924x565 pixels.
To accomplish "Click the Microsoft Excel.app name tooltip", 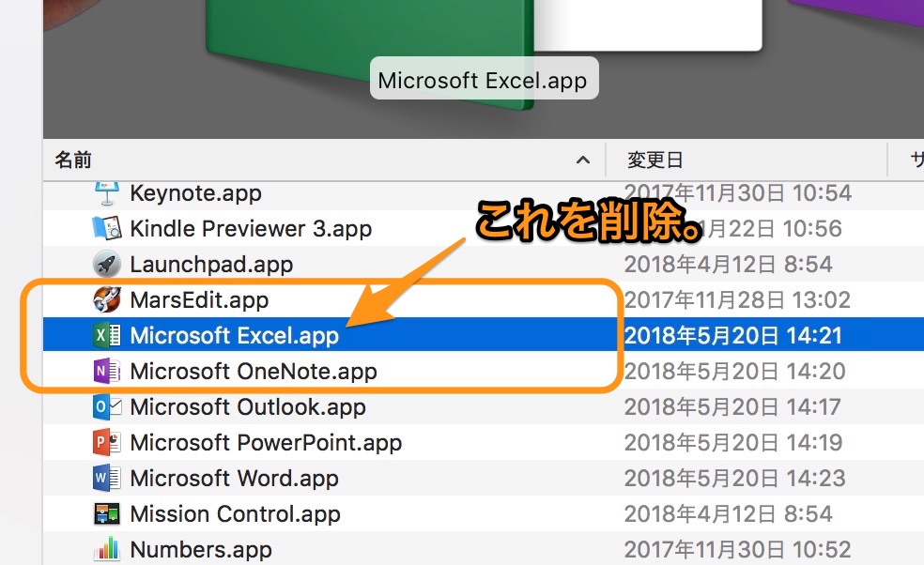I will pos(484,79).
